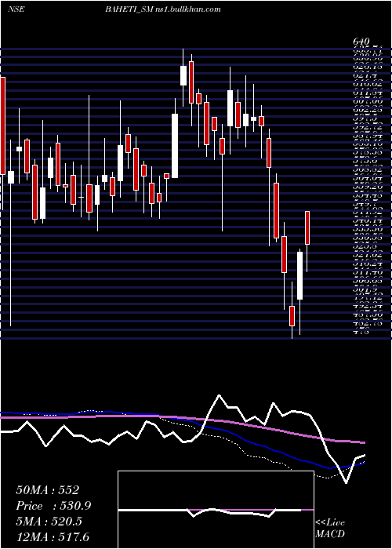Select the 5MA : 520.5 readout
Screen dimensions: 392x549
[x=49, y=522]
